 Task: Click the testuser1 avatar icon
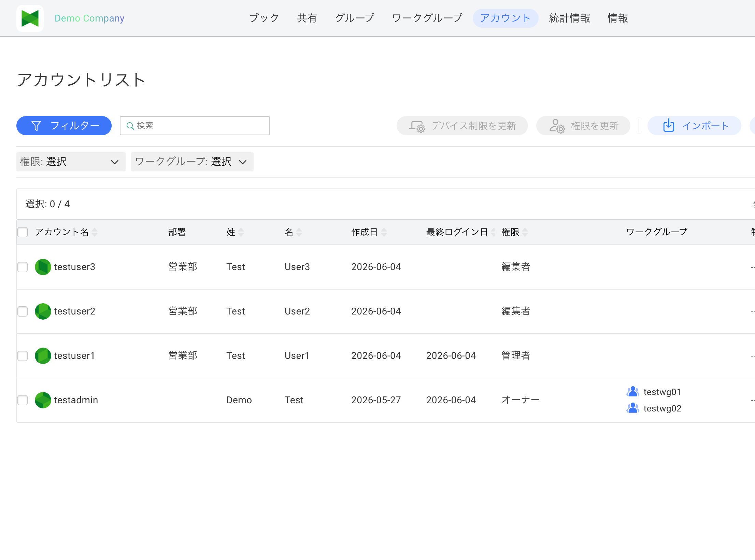click(x=43, y=356)
